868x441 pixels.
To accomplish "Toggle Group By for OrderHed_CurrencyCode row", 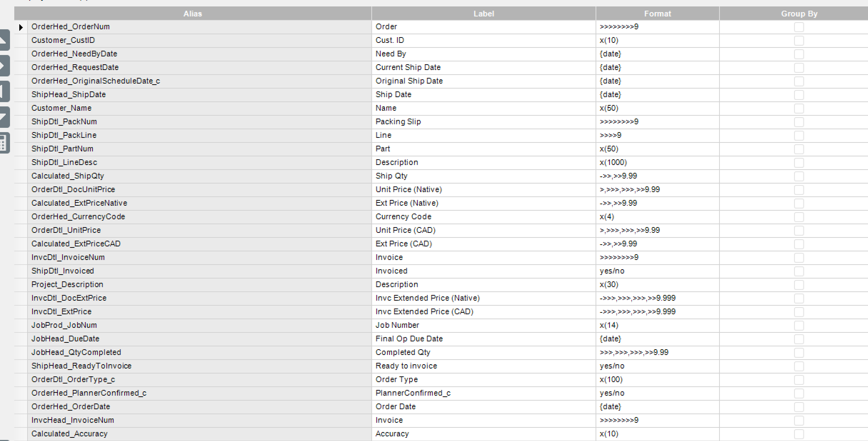I will click(799, 217).
